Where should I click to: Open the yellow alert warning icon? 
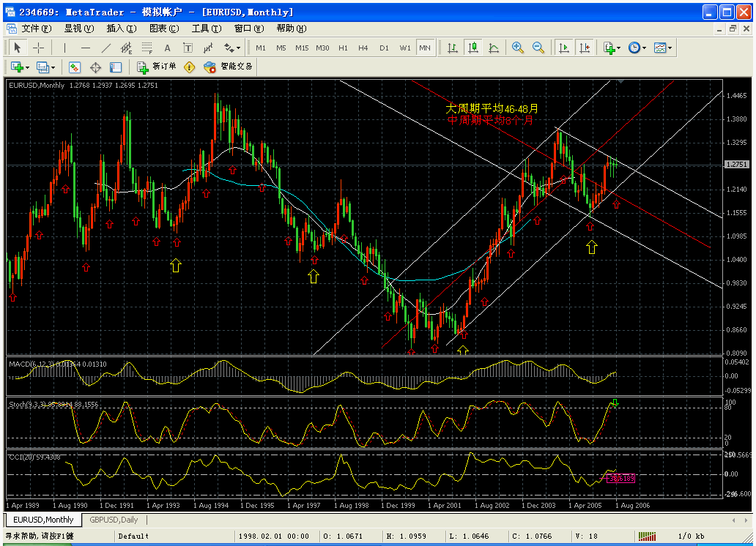click(190, 67)
